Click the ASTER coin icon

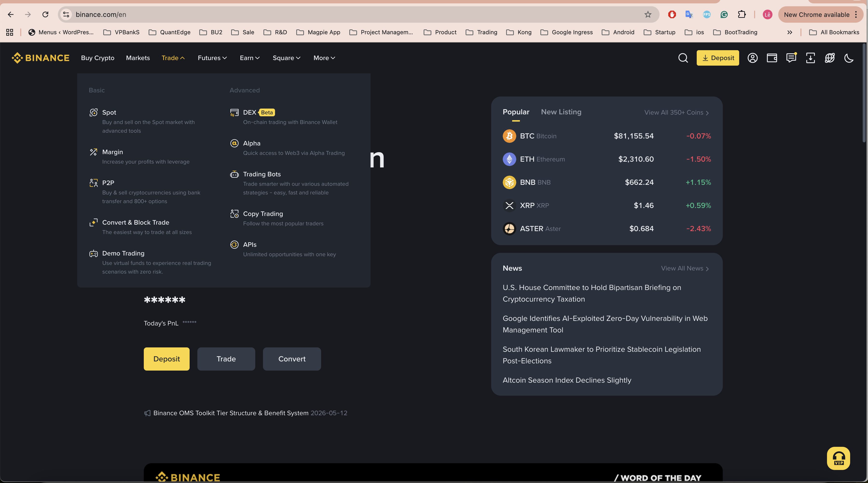pyautogui.click(x=509, y=228)
